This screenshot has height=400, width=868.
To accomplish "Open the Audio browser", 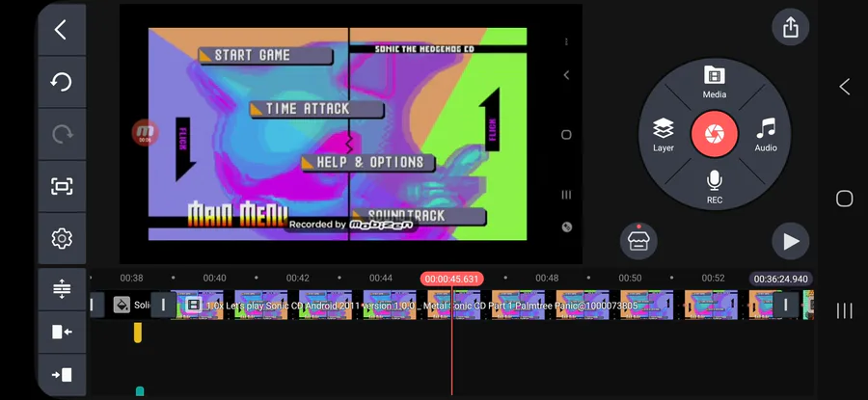I will tap(766, 135).
